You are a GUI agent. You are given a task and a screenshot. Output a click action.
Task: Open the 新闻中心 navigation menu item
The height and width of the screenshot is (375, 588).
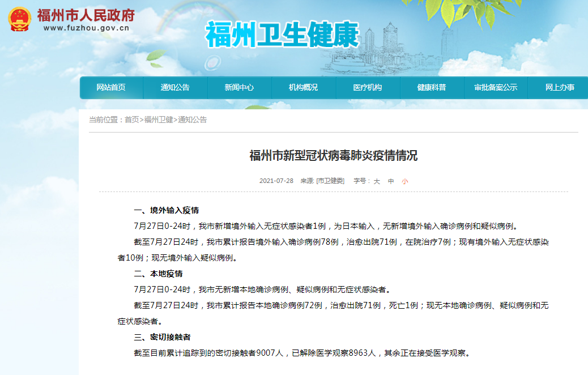pyautogui.click(x=239, y=87)
